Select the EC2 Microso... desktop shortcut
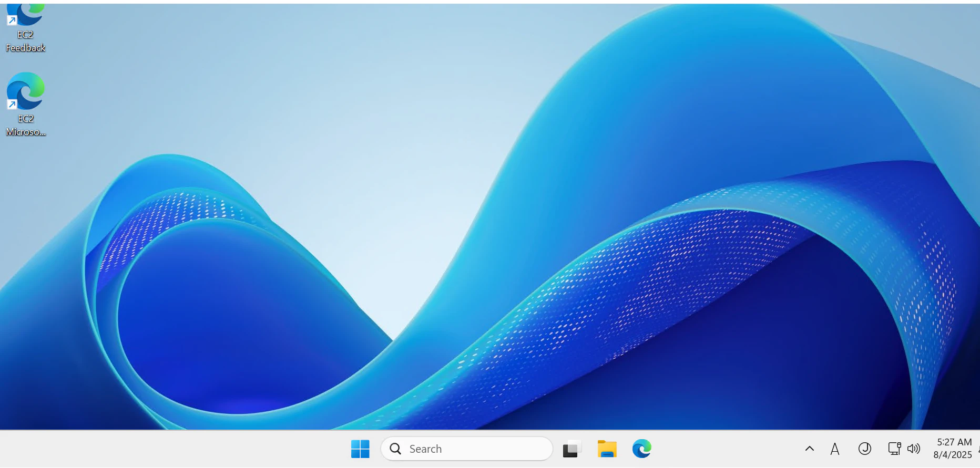Viewport: 980px width, 468px height. point(26,105)
